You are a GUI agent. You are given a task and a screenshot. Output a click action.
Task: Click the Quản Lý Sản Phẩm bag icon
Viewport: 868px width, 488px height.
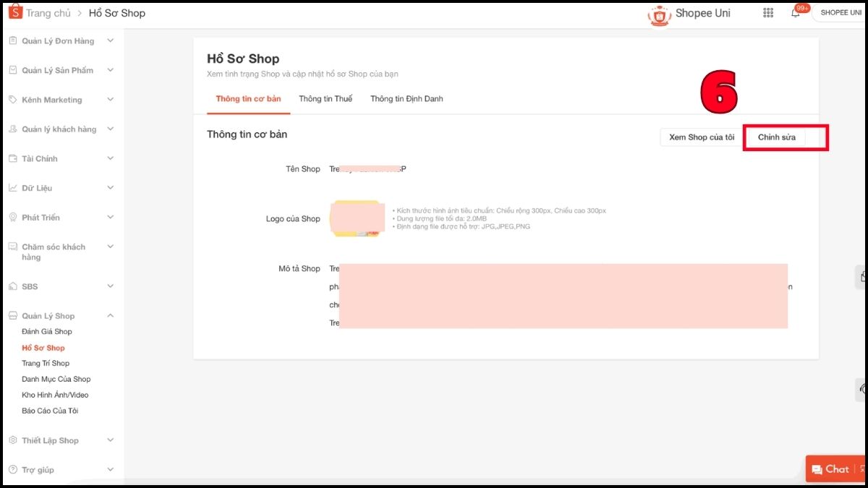12,70
